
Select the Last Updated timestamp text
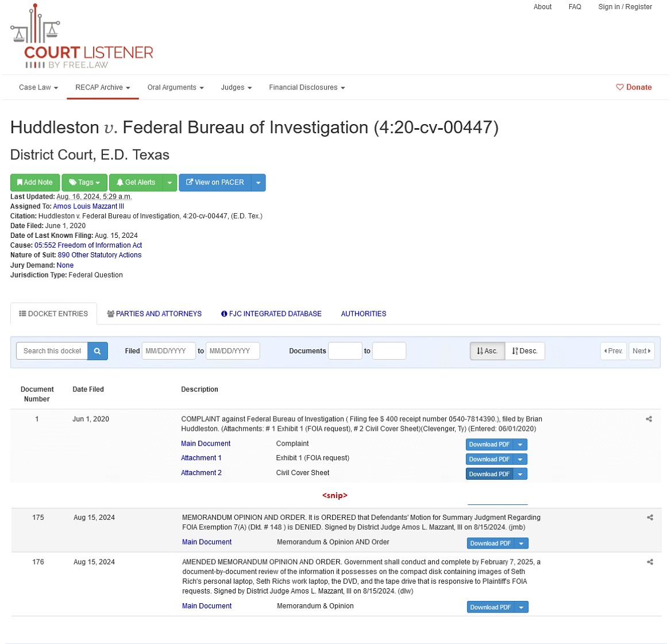[94, 196]
